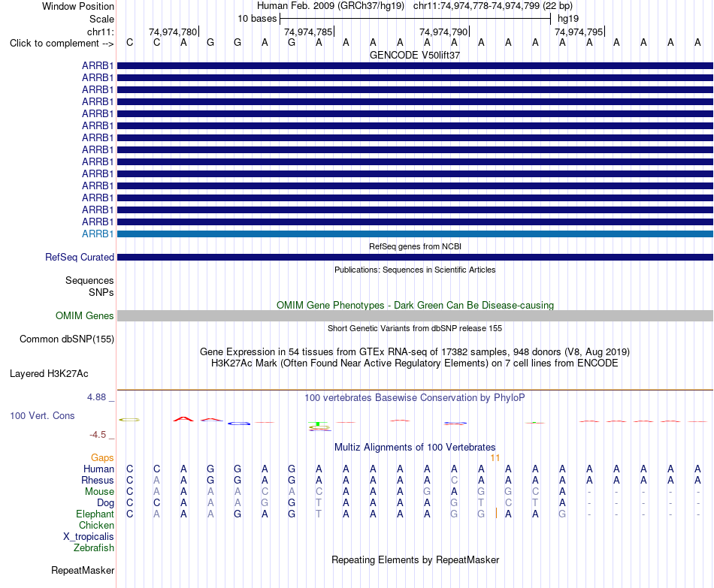Click the Common dbSNP(155) label
Image resolution: width=714 pixels, height=588 pixels.
click(67, 339)
